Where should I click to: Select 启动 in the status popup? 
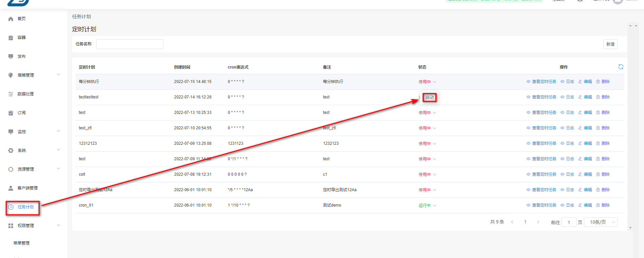click(430, 98)
